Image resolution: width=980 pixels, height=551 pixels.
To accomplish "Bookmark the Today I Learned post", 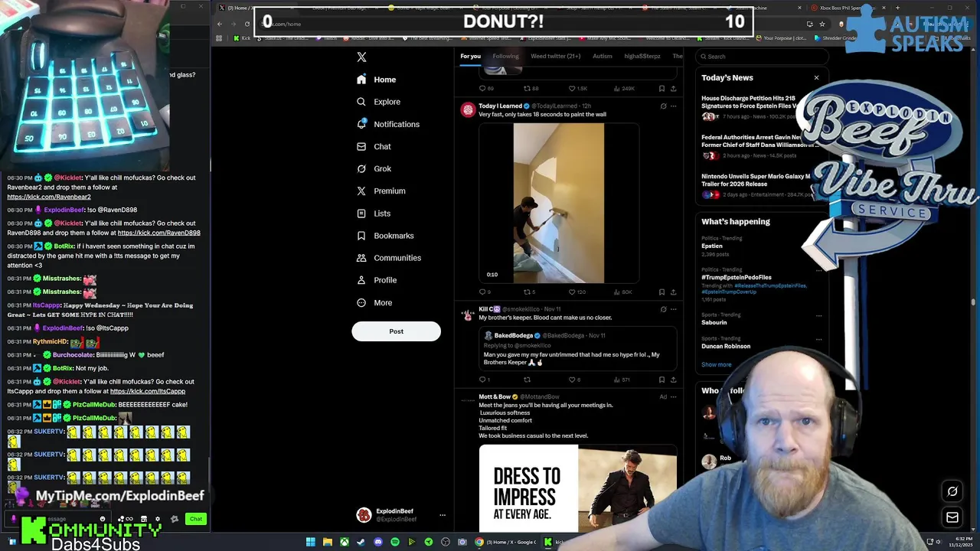I will click(661, 292).
